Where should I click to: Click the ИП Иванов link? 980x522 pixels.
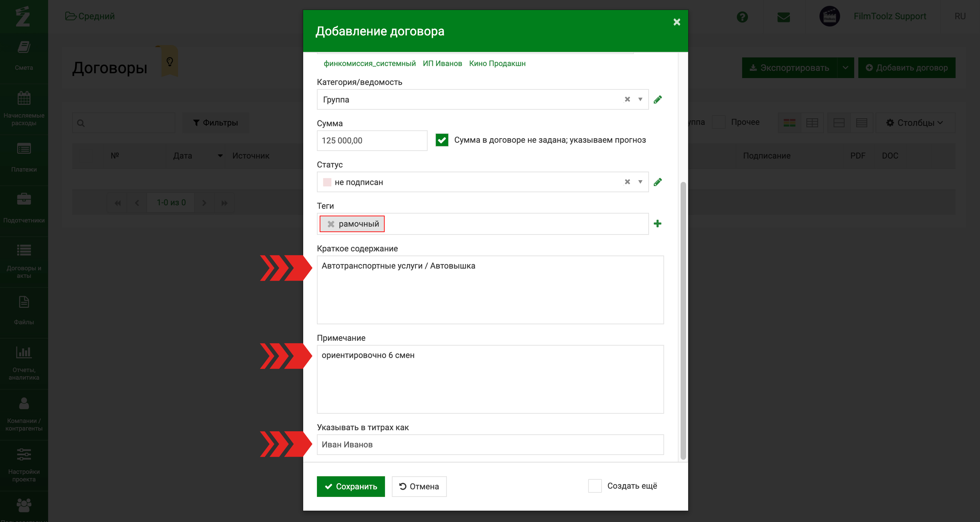pos(442,64)
